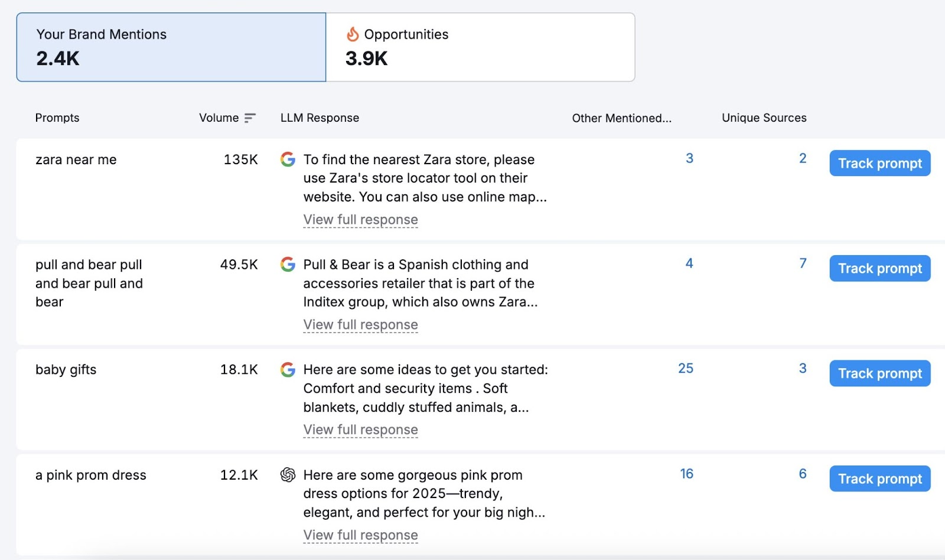
Task: Sort the table using the Volume sort icon
Action: pos(249,117)
